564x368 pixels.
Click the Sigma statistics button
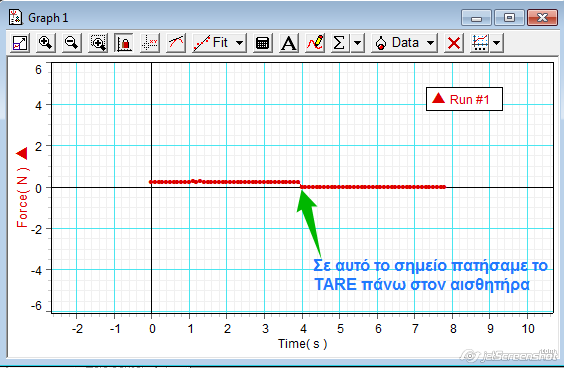coord(340,43)
